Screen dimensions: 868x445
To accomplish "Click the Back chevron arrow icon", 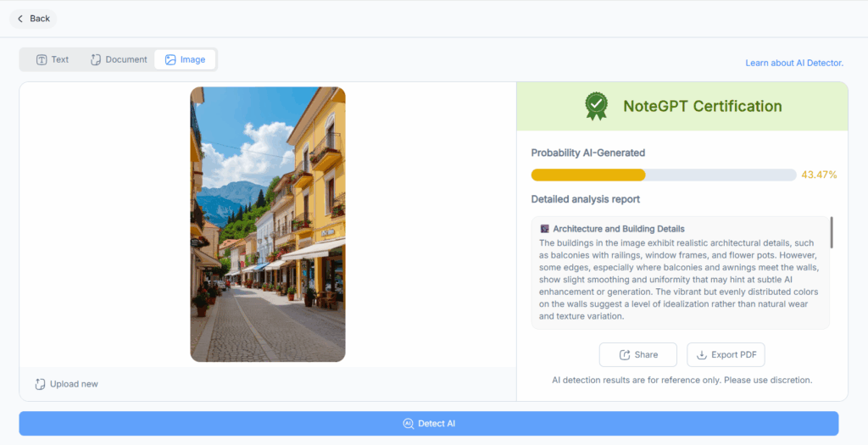I will [20, 19].
